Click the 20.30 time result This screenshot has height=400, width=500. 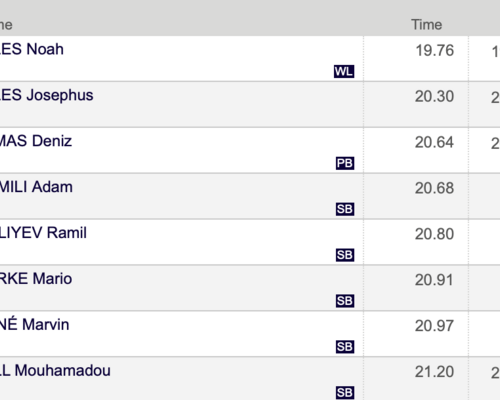[434, 96]
